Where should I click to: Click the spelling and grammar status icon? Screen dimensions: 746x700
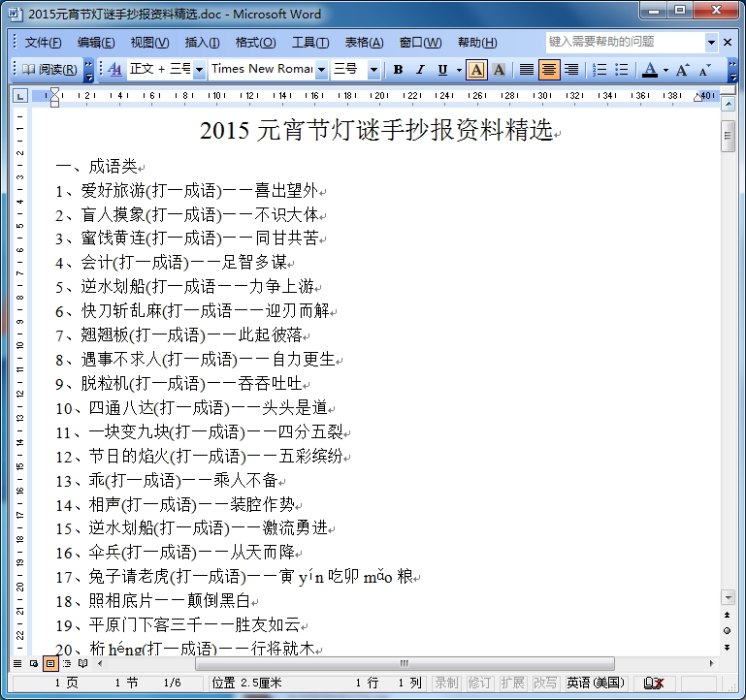point(653,684)
